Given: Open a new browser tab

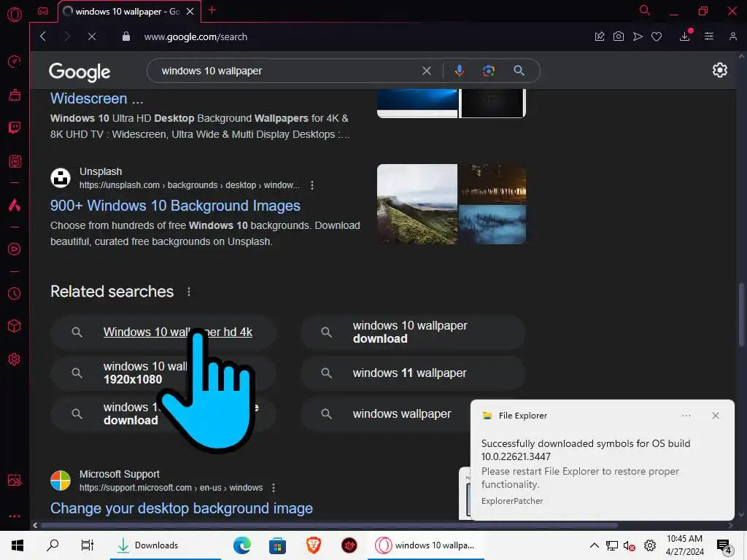Looking at the screenshot, I should pyautogui.click(x=212, y=10).
